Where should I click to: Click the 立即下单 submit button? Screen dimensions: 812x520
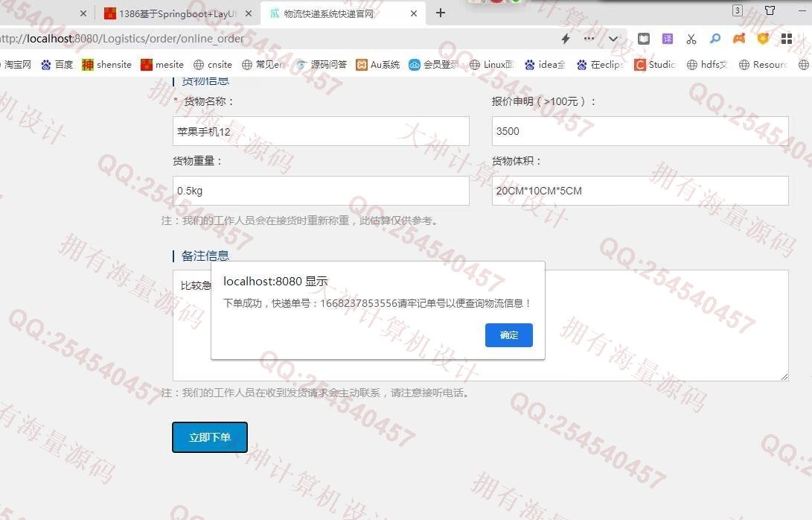[210, 437]
